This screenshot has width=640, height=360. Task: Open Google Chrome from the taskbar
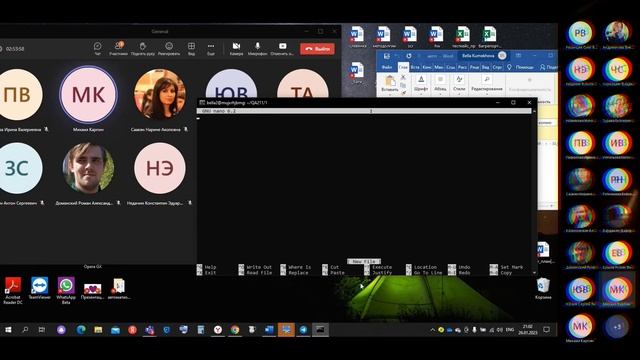click(235, 329)
